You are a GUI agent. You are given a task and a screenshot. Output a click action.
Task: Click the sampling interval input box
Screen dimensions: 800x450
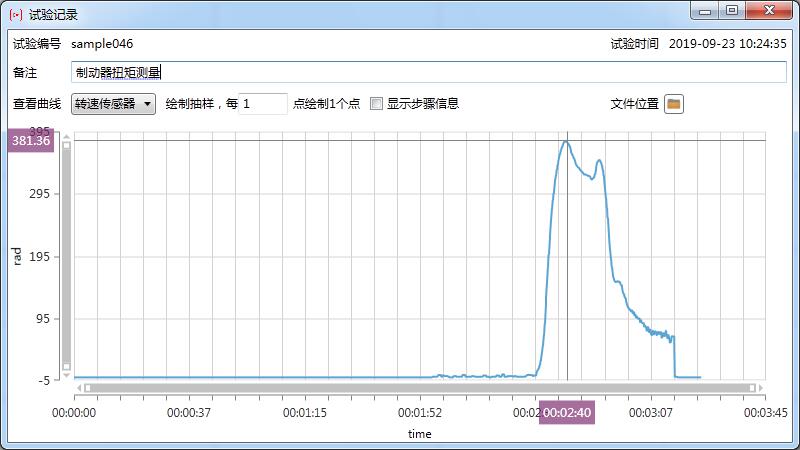point(263,104)
